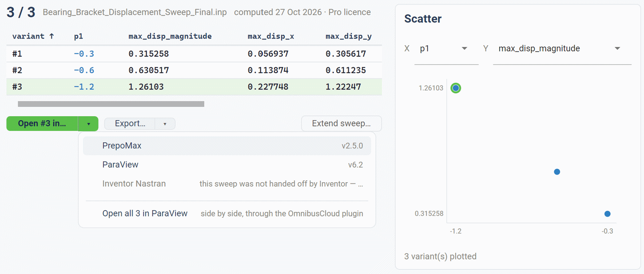Image resolution: width=644 pixels, height=274 pixels.
Task: Select variant #3 row label
Action: [17, 87]
